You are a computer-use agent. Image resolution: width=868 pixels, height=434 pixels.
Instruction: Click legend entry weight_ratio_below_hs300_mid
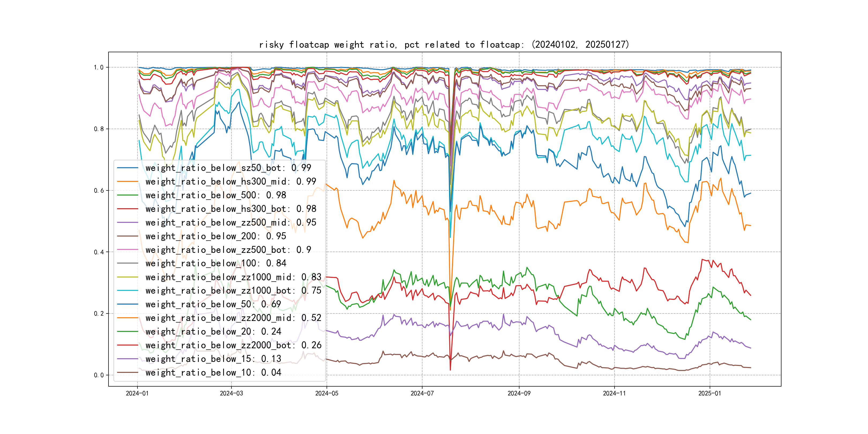230,182
